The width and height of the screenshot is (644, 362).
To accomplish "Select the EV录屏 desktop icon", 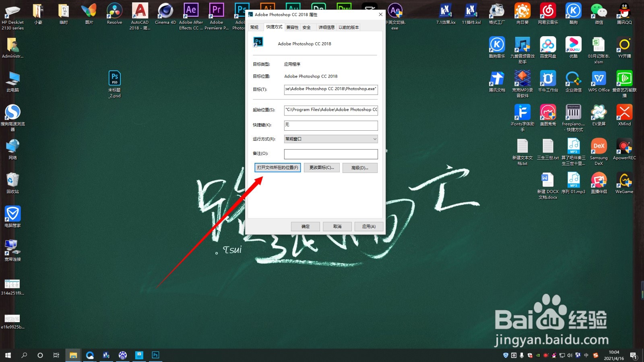I will coord(599,116).
